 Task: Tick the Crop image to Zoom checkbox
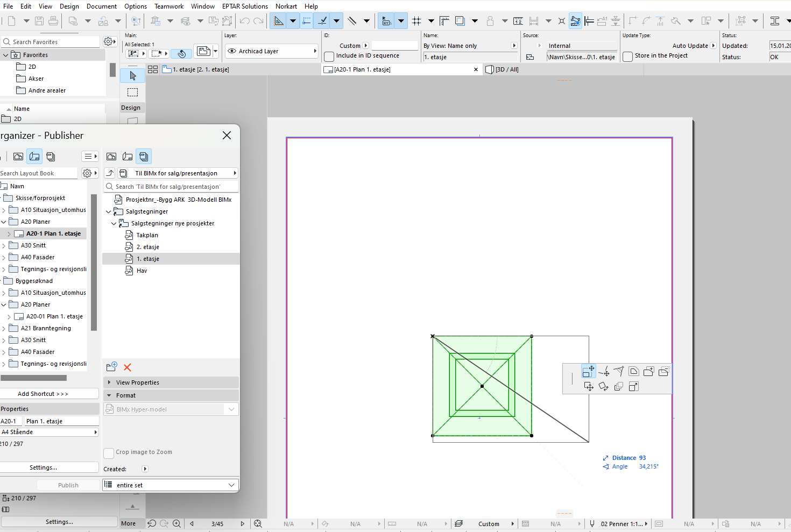pyautogui.click(x=109, y=453)
